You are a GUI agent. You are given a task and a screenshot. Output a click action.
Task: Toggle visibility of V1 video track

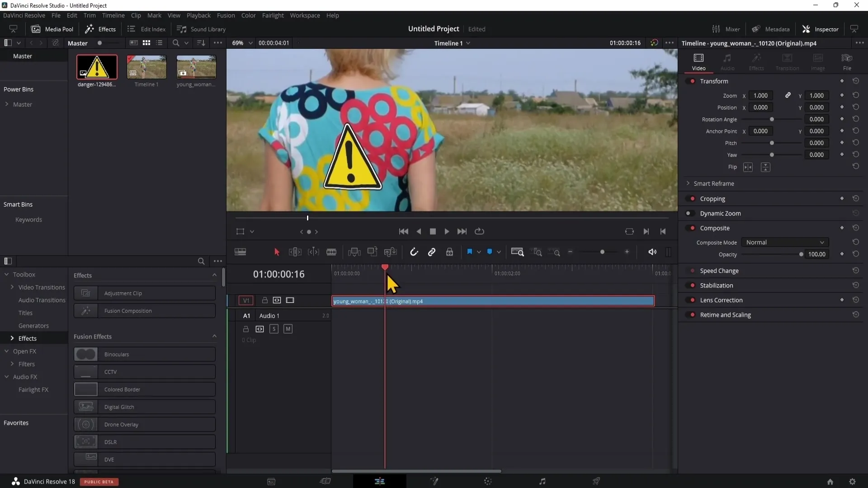pyautogui.click(x=290, y=300)
